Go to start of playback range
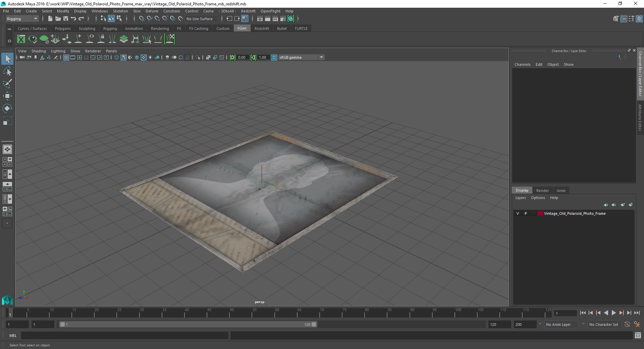This screenshot has width=644, height=349. click(583, 313)
